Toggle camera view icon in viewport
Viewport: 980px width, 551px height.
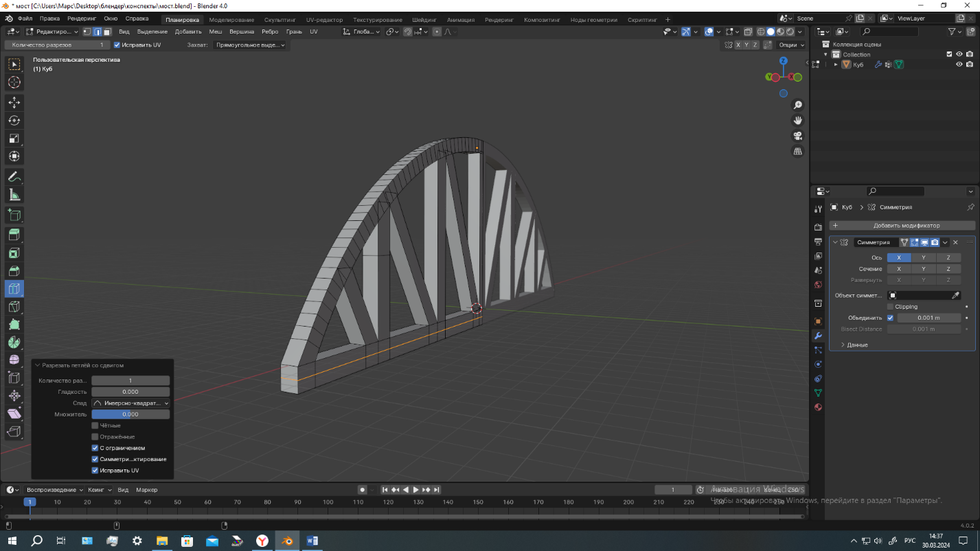(x=798, y=136)
